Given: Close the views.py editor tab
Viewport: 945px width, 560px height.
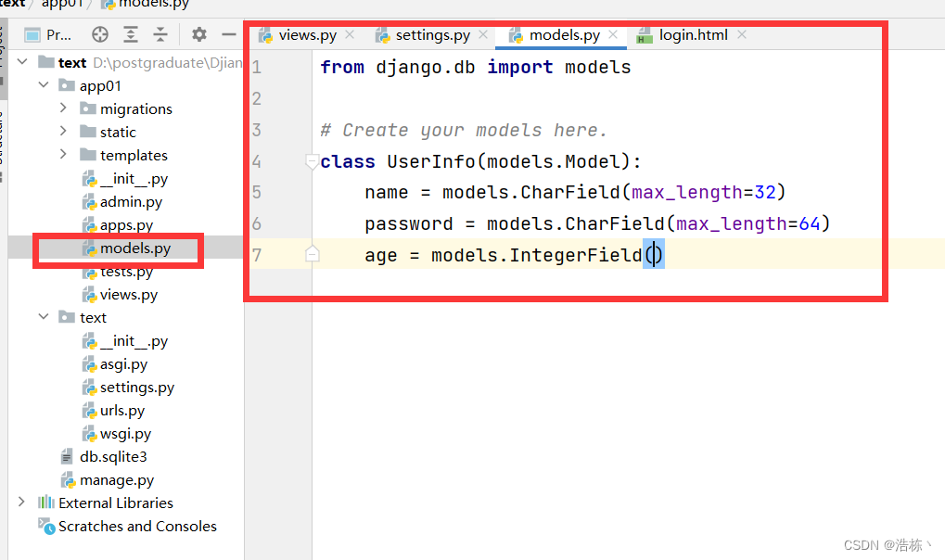Looking at the screenshot, I should coord(349,34).
